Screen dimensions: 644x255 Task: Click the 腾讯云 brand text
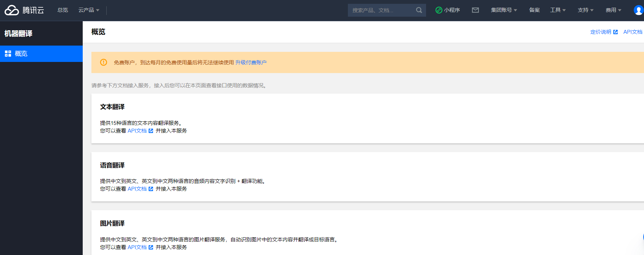[33, 10]
